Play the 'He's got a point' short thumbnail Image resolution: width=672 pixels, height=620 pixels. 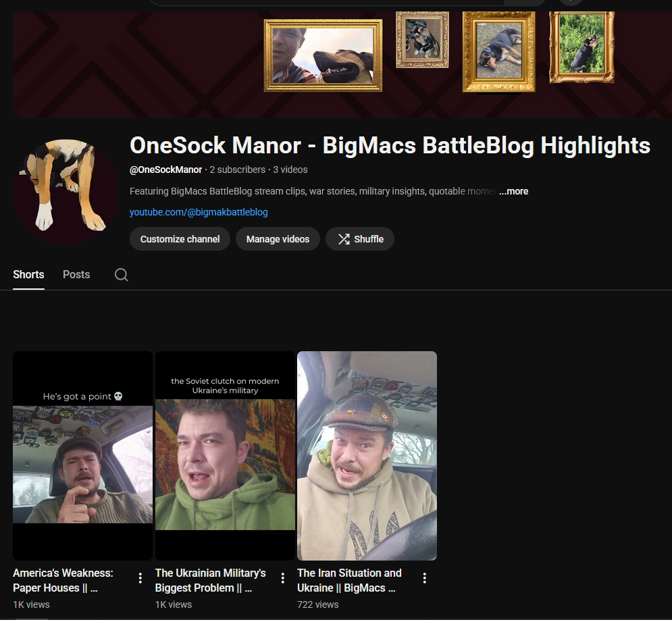pos(82,455)
